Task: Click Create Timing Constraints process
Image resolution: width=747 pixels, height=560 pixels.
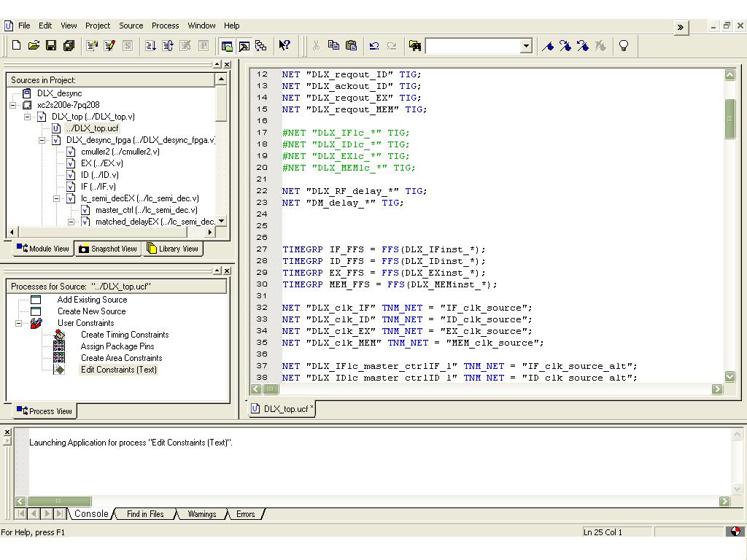Action: click(x=125, y=335)
